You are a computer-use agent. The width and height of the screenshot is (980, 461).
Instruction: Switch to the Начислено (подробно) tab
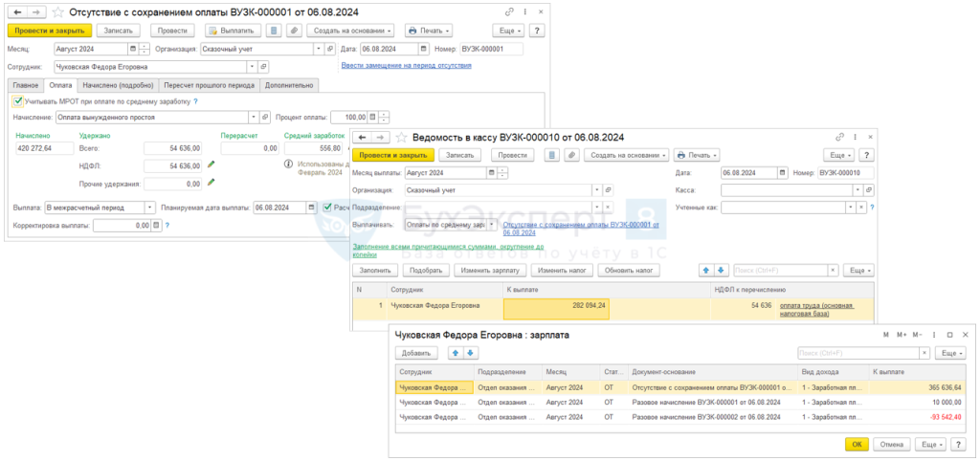[x=119, y=85]
